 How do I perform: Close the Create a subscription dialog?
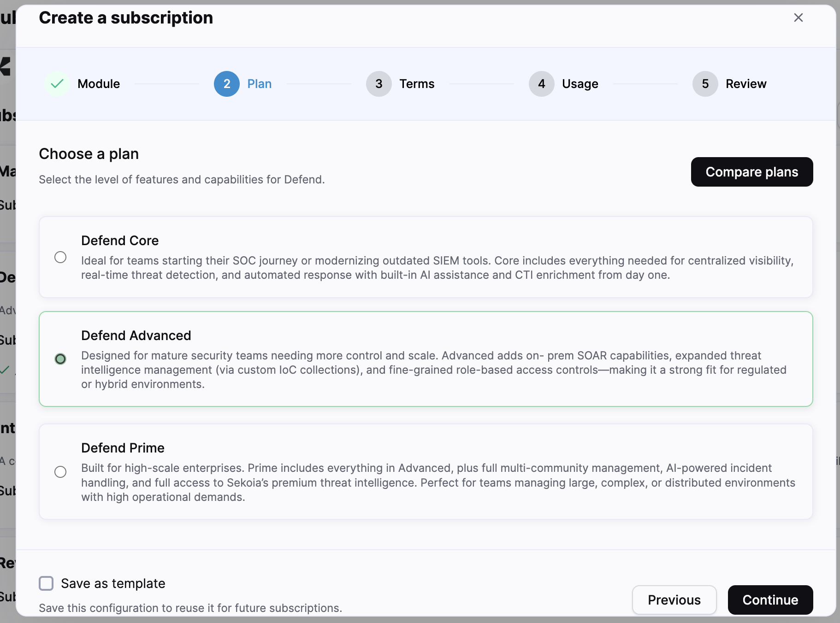click(799, 18)
